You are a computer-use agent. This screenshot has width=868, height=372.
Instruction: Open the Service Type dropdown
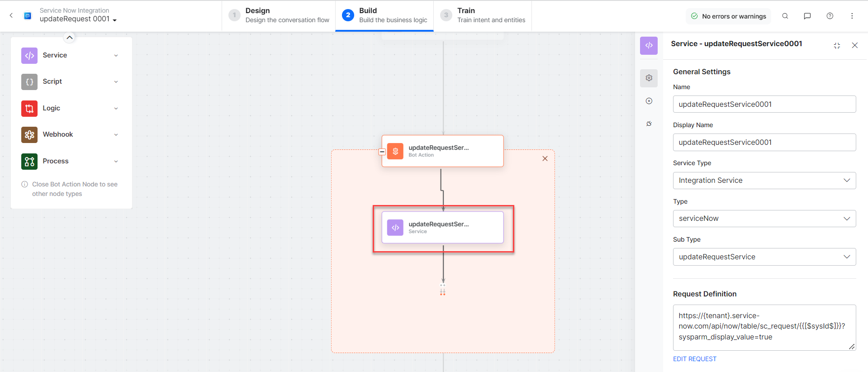point(764,181)
